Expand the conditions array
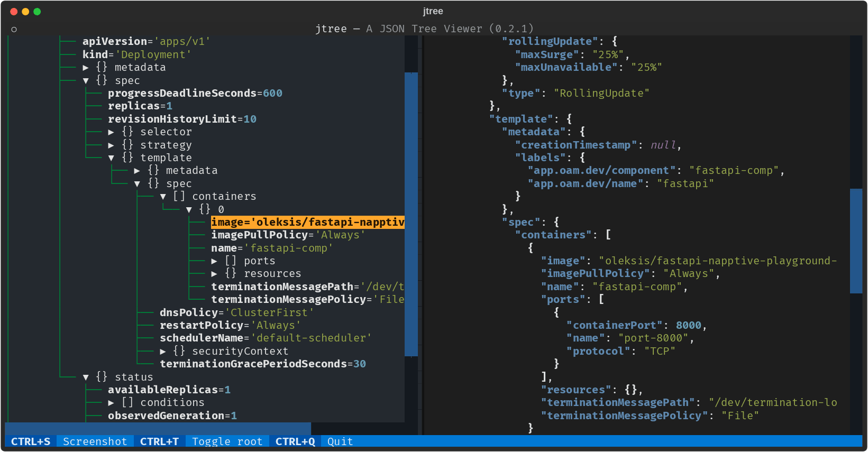868x452 pixels. tap(111, 403)
